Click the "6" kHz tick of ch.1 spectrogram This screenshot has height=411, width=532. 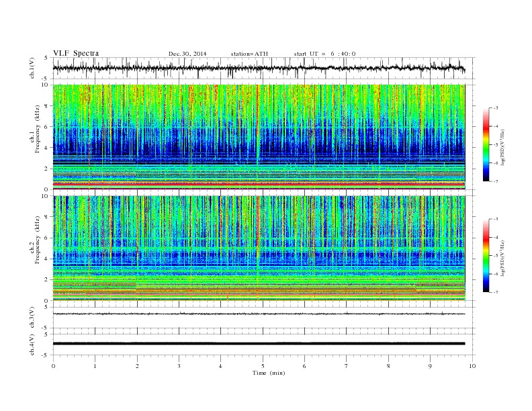coord(47,127)
